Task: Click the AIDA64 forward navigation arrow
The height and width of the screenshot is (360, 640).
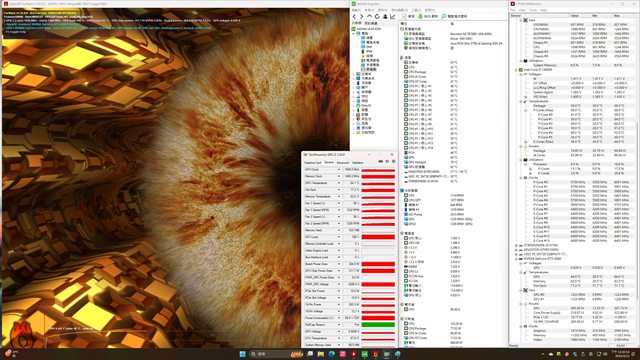Action: [x=362, y=16]
